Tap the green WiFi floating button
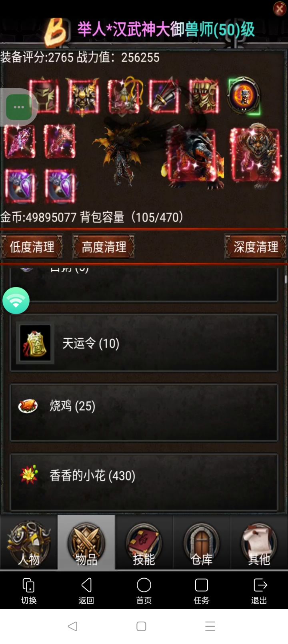The height and width of the screenshot is (644, 288). coord(16,300)
